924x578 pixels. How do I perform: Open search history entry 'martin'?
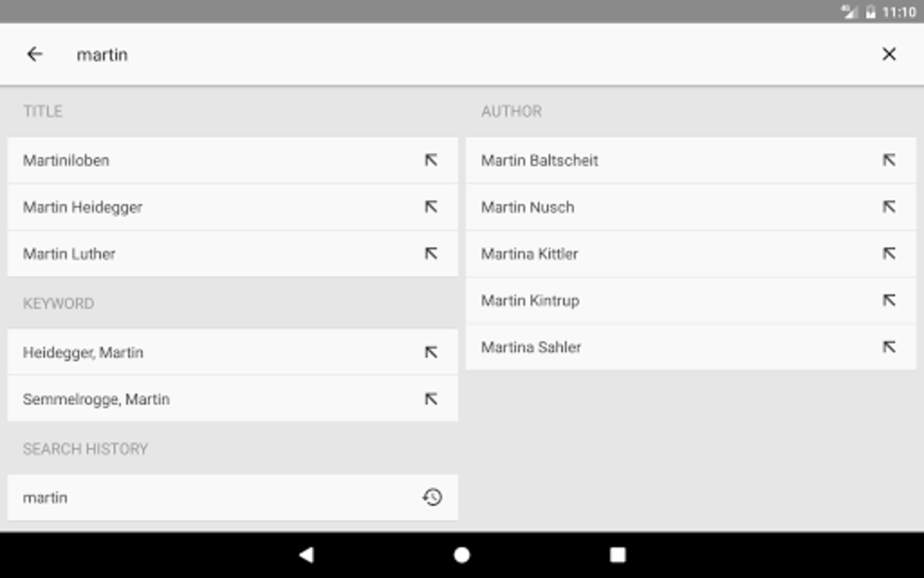[232, 497]
